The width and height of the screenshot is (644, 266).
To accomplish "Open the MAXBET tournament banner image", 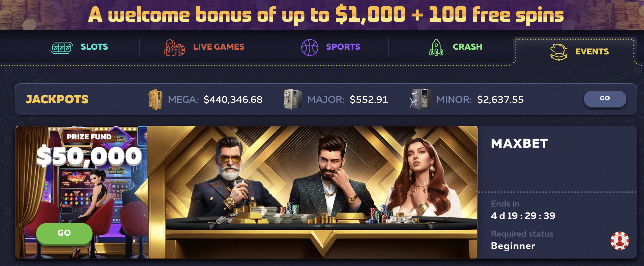I will [x=246, y=192].
